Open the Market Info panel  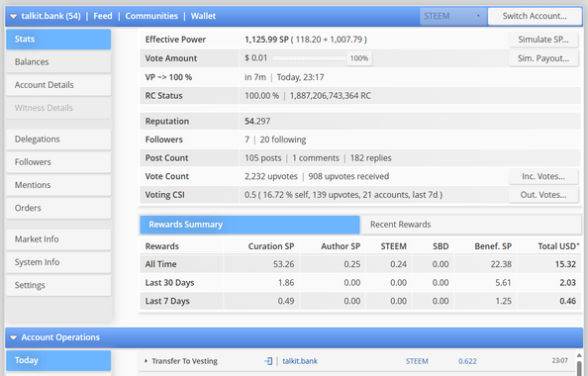pos(58,239)
